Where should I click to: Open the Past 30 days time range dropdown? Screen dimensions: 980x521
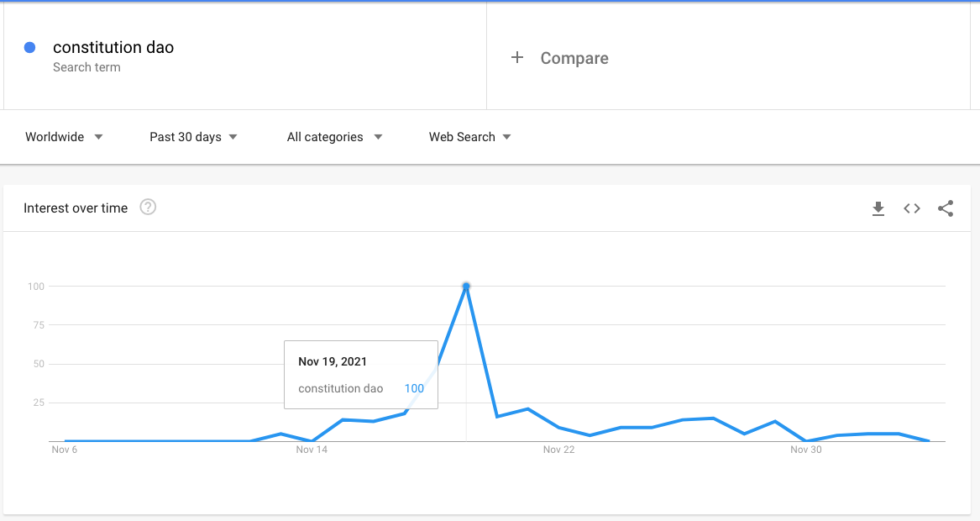[193, 137]
